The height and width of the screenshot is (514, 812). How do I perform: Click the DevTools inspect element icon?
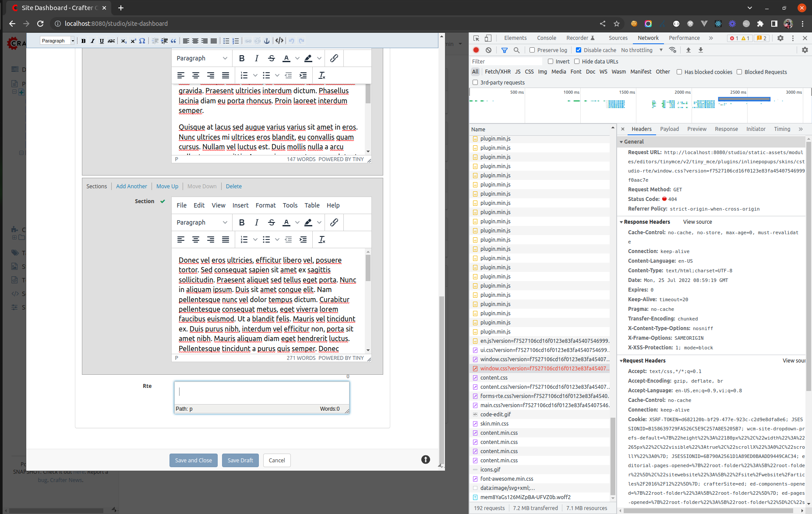pyautogui.click(x=477, y=38)
